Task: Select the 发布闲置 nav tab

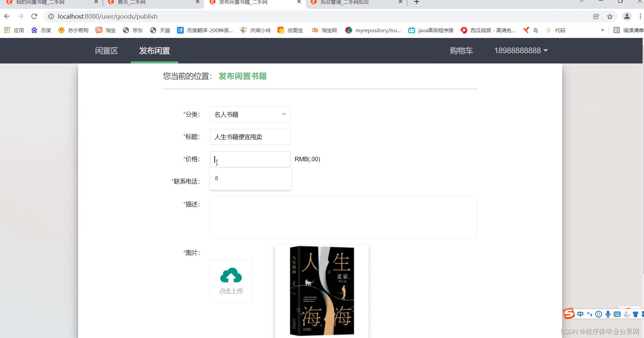Action: point(155,51)
